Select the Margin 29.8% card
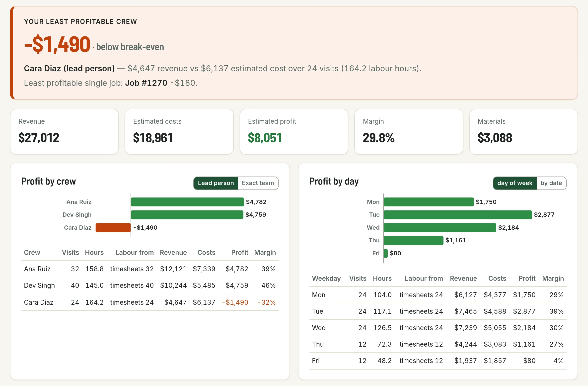This screenshot has width=588, height=386. pos(409,131)
